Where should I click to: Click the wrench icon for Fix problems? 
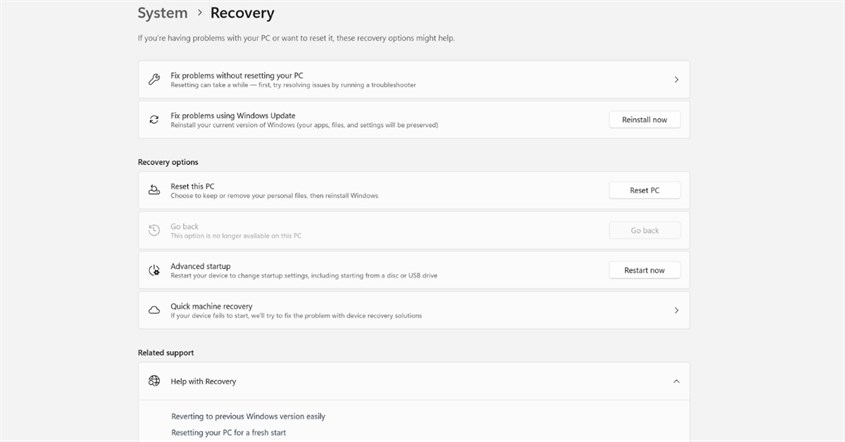[154, 80]
